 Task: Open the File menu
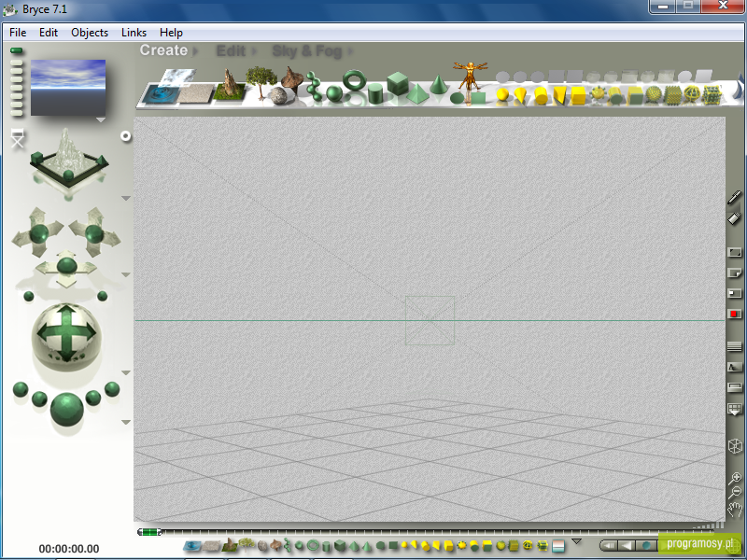18,33
